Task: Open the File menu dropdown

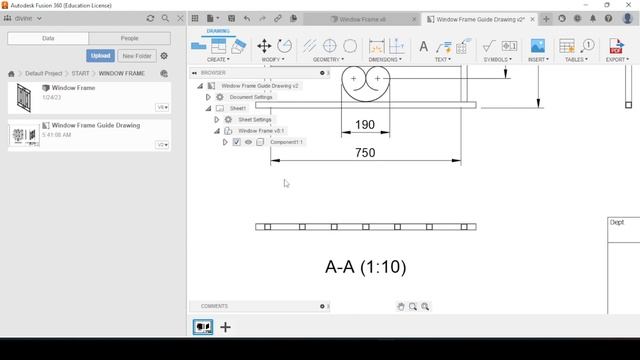Action: [213, 18]
